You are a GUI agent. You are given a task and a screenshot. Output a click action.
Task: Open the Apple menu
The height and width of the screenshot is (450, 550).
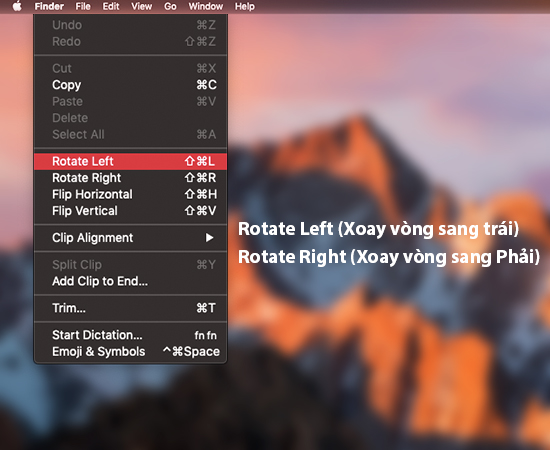coord(17,6)
